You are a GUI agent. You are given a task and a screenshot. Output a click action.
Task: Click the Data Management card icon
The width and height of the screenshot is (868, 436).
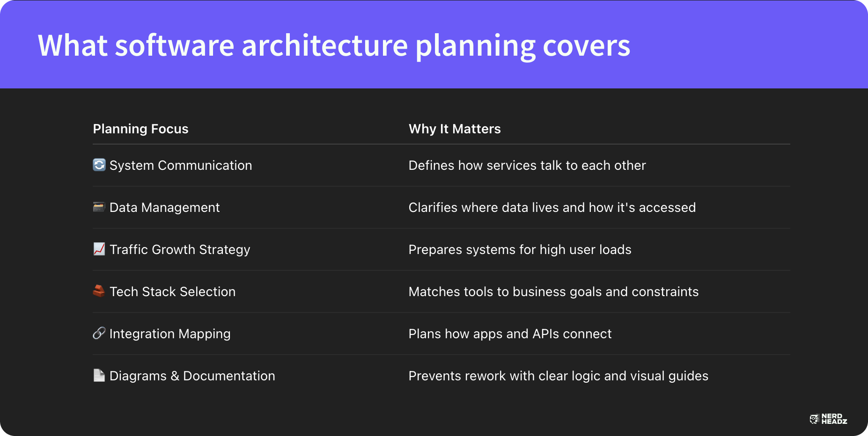coord(99,207)
